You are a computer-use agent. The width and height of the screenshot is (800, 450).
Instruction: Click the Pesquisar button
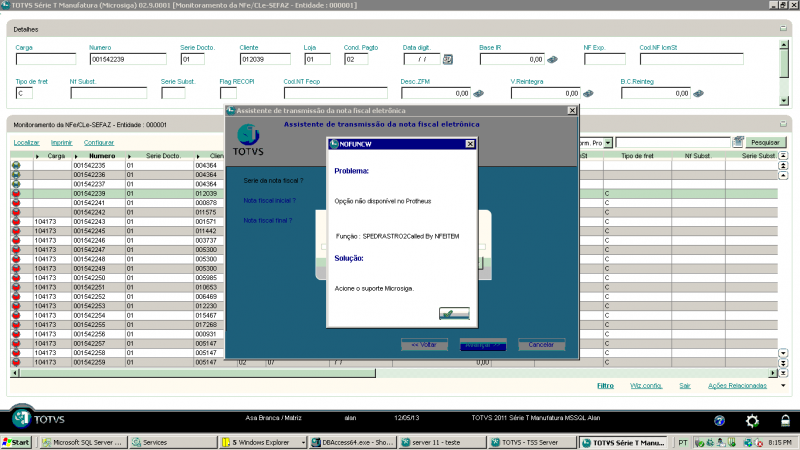point(765,142)
